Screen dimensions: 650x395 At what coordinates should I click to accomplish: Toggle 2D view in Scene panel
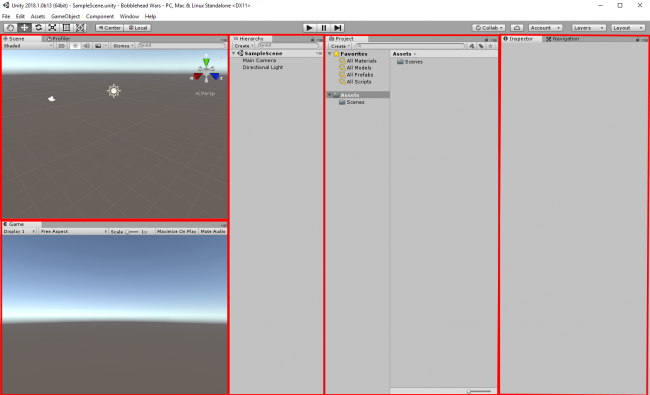[x=61, y=46]
